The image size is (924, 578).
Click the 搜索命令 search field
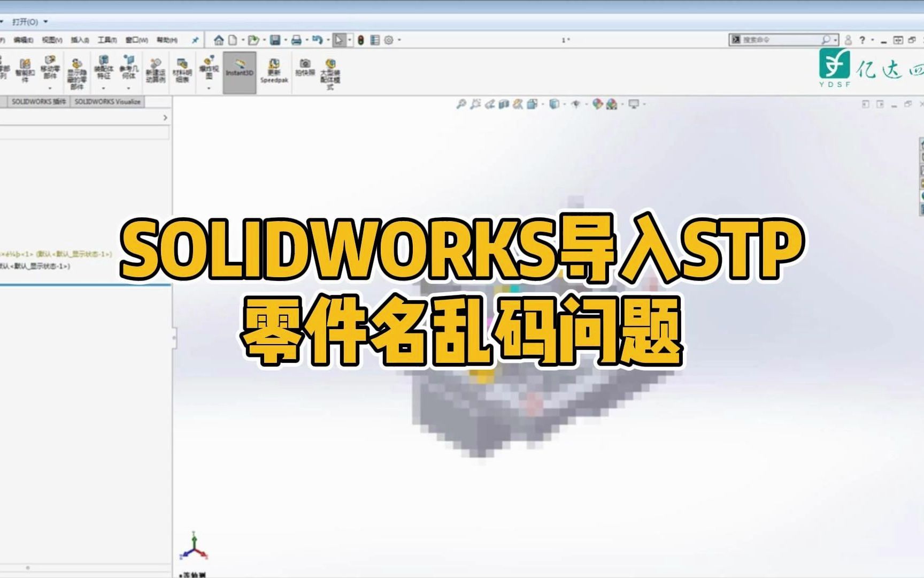784,40
